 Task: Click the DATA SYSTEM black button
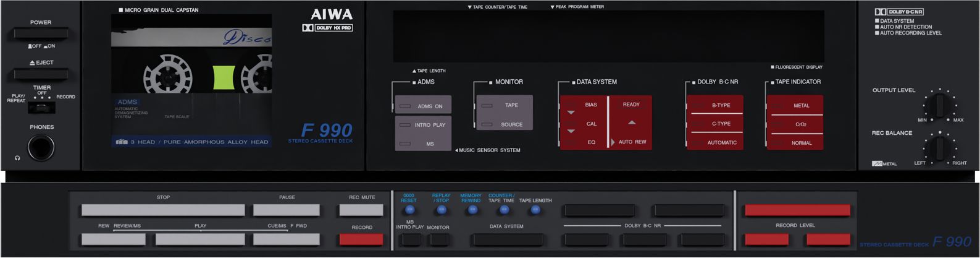point(508,239)
